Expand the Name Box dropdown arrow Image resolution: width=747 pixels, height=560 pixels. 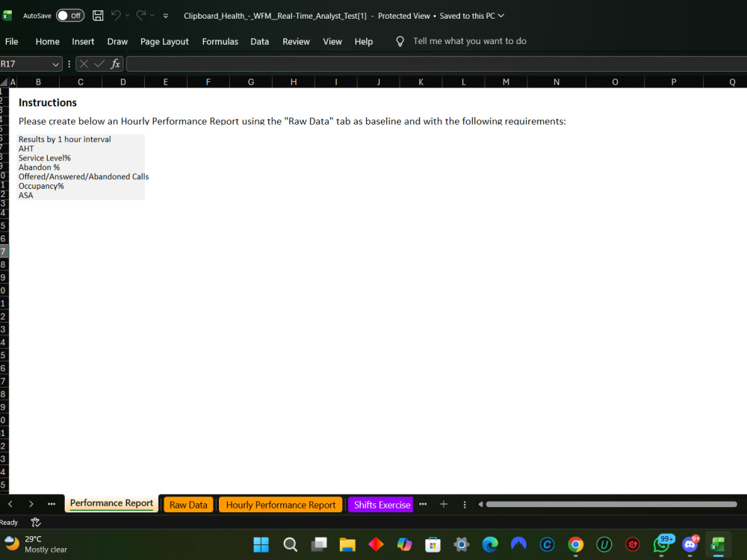55,63
